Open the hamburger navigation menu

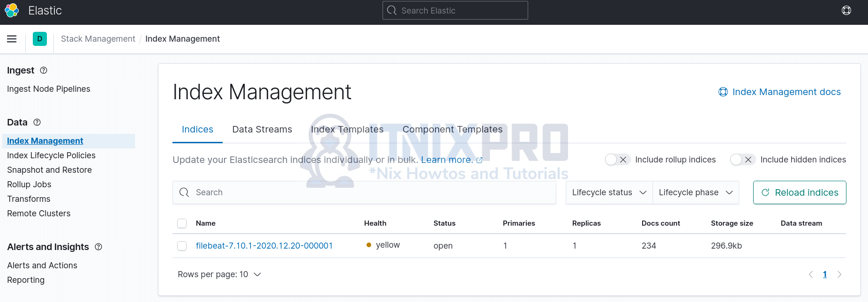12,39
